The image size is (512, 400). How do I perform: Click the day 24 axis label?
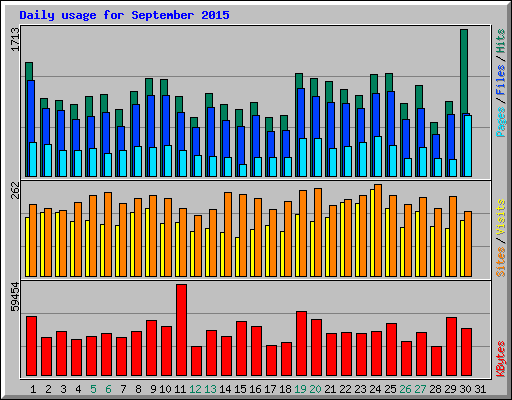tap(375, 389)
